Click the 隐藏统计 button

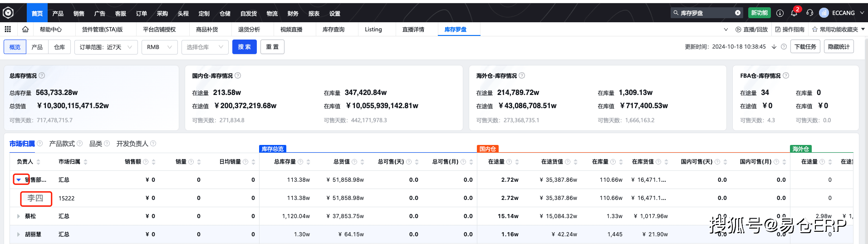coord(839,47)
